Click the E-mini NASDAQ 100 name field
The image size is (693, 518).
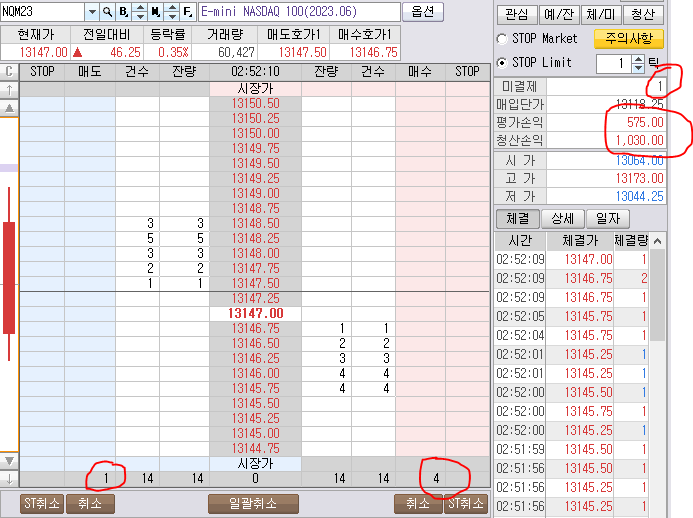pos(300,11)
